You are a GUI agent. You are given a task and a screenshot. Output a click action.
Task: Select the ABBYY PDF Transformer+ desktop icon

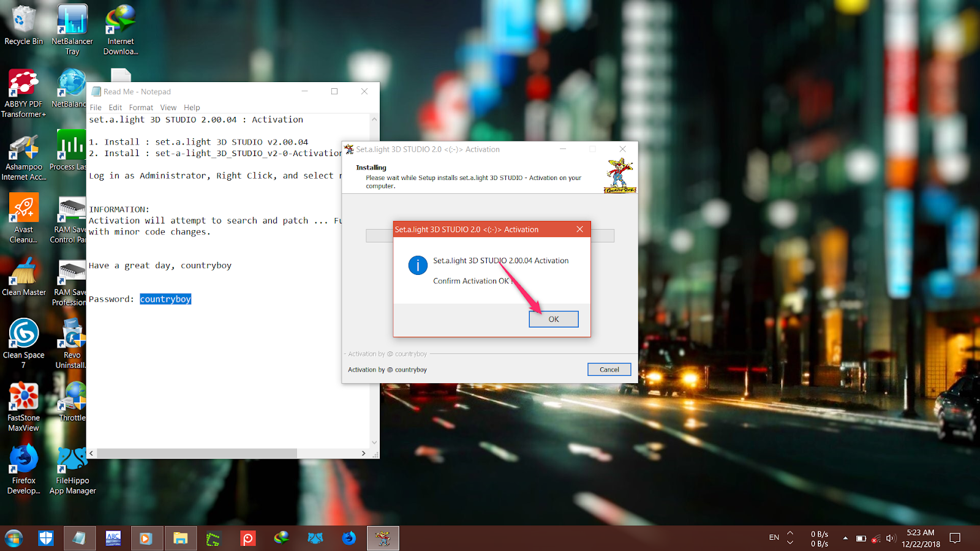click(23, 92)
